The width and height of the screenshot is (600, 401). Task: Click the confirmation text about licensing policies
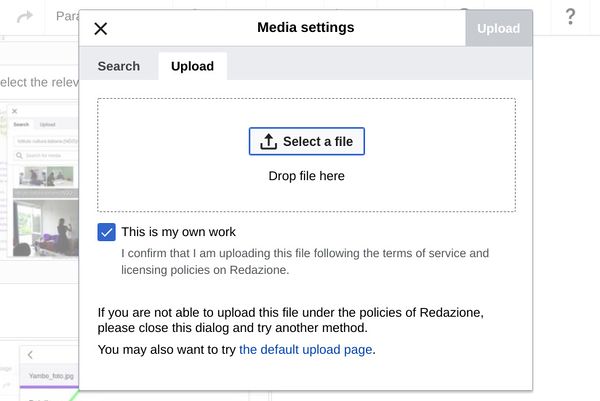[x=298, y=262]
